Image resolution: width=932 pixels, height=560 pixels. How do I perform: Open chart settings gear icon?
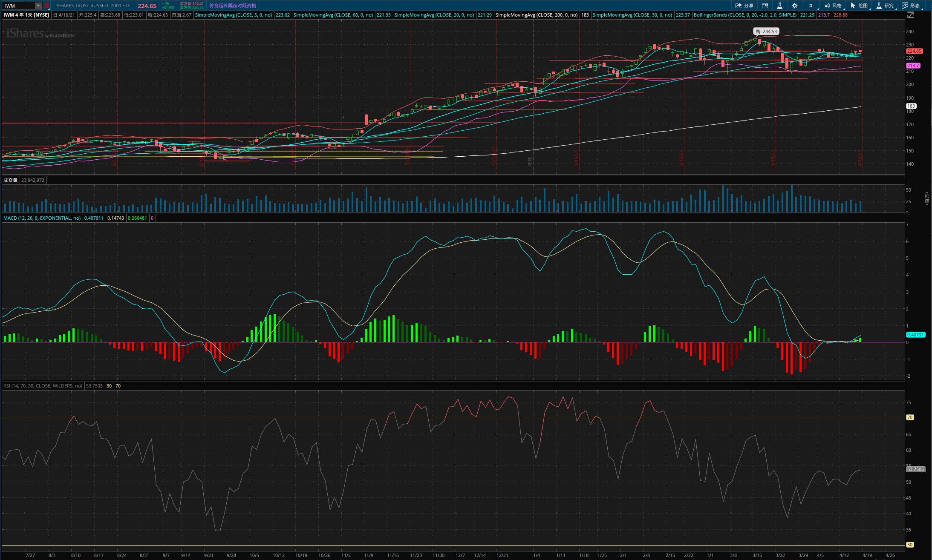tap(794, 6)
